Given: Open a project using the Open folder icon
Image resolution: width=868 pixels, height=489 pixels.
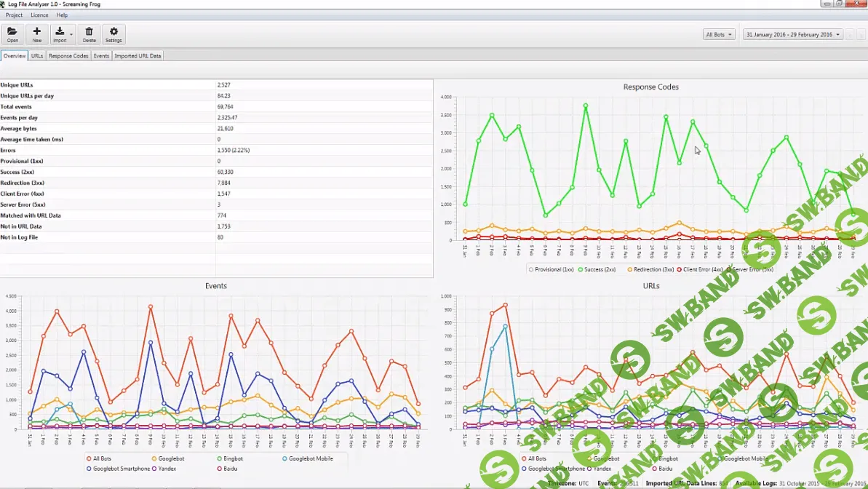Looking at the screenshot, I should pyautogui.click(x=12, y=33).
